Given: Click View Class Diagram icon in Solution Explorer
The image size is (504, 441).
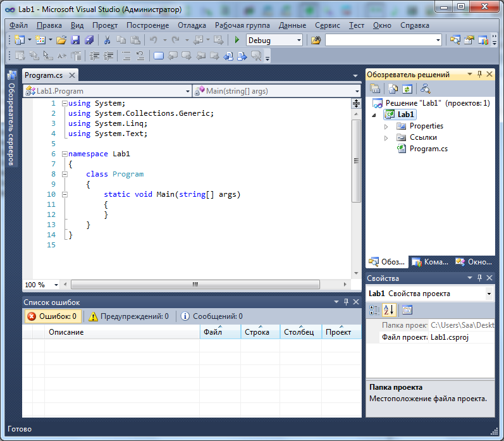Looking at the screenshot, I should click(x=425, y=89).
